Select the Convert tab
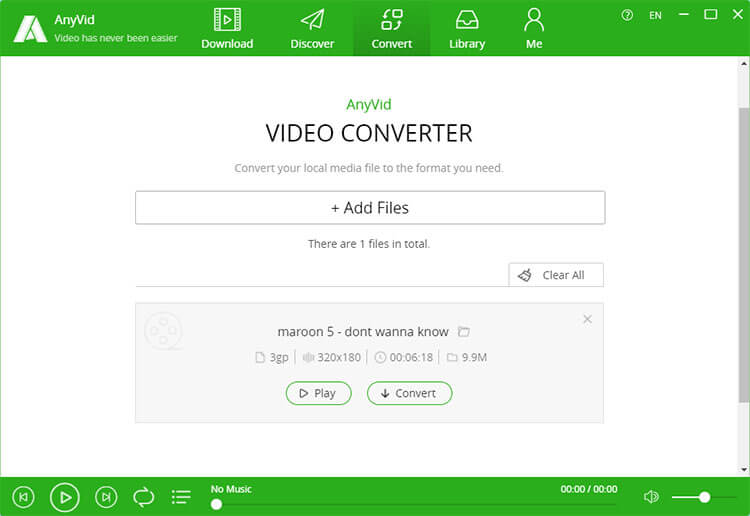 [x=392, y=29]
